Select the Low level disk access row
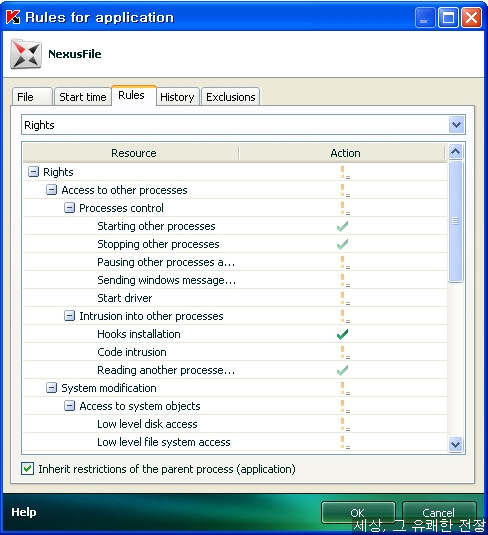The image size is (488, 535). 235,424
